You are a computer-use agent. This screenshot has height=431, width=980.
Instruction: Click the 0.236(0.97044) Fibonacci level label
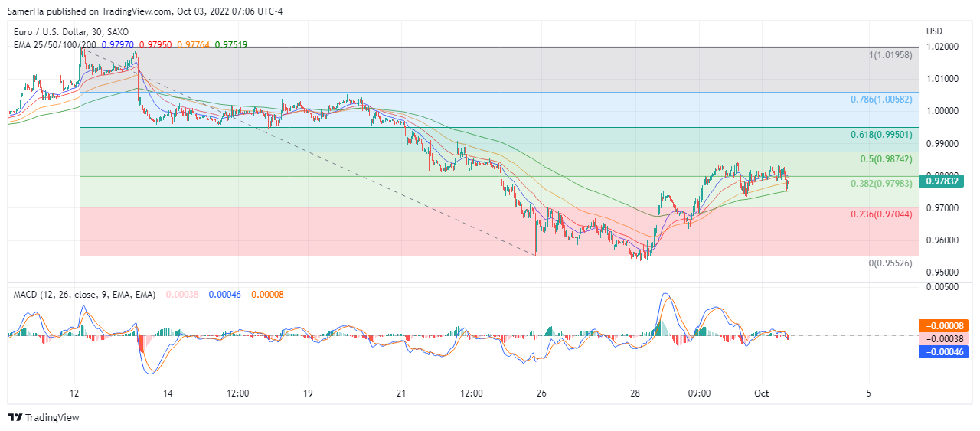point(881,214)
